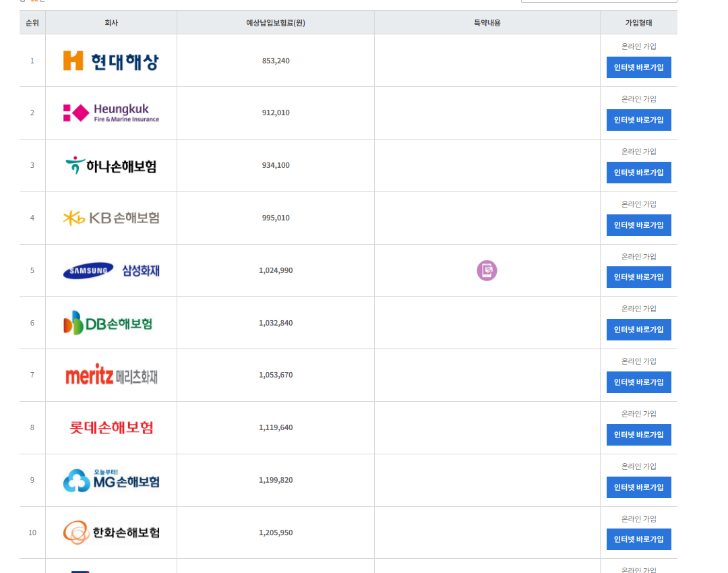Click the premium 853,240 cell

pyautogui.click(x=275, y=61)
